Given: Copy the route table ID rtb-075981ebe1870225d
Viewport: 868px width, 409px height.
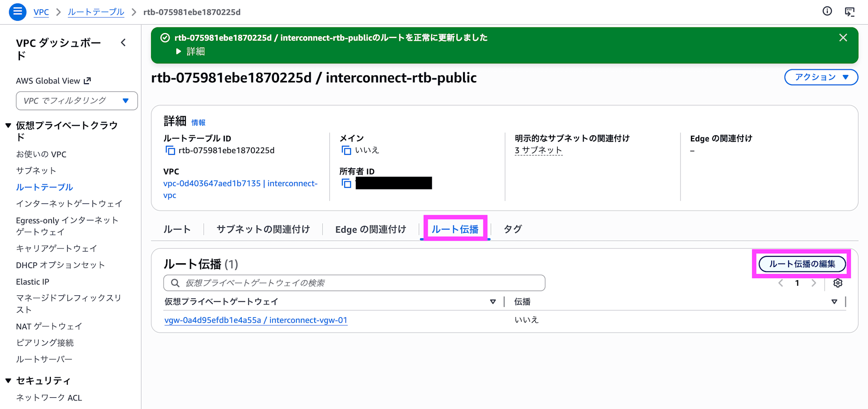Looking at the screenshot, I should point(170,150).
